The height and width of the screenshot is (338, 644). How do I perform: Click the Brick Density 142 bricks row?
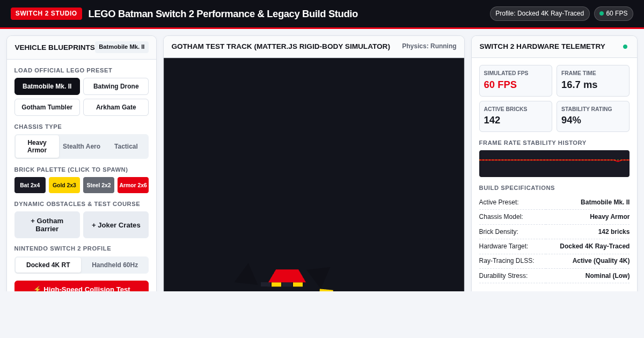(x=554, y=232)
